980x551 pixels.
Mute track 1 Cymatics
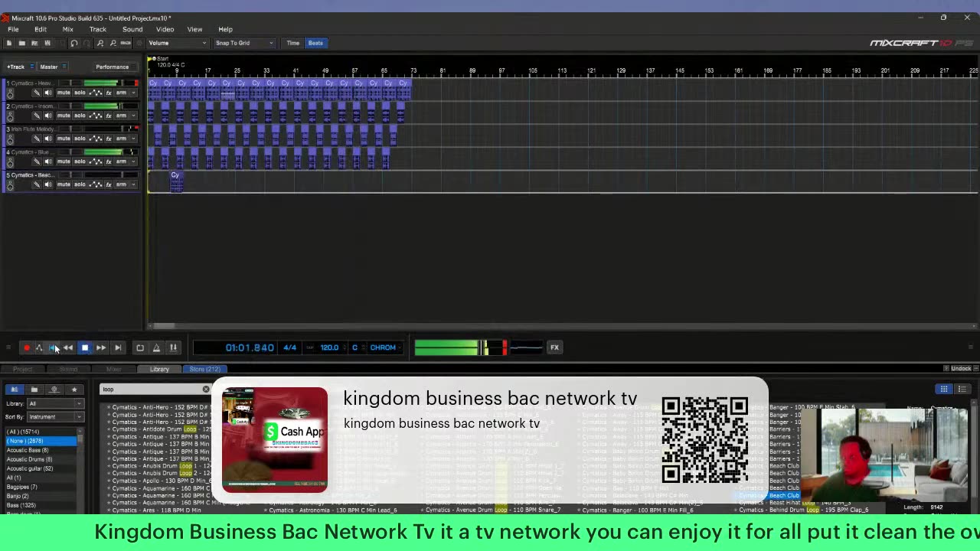[64, 93]
